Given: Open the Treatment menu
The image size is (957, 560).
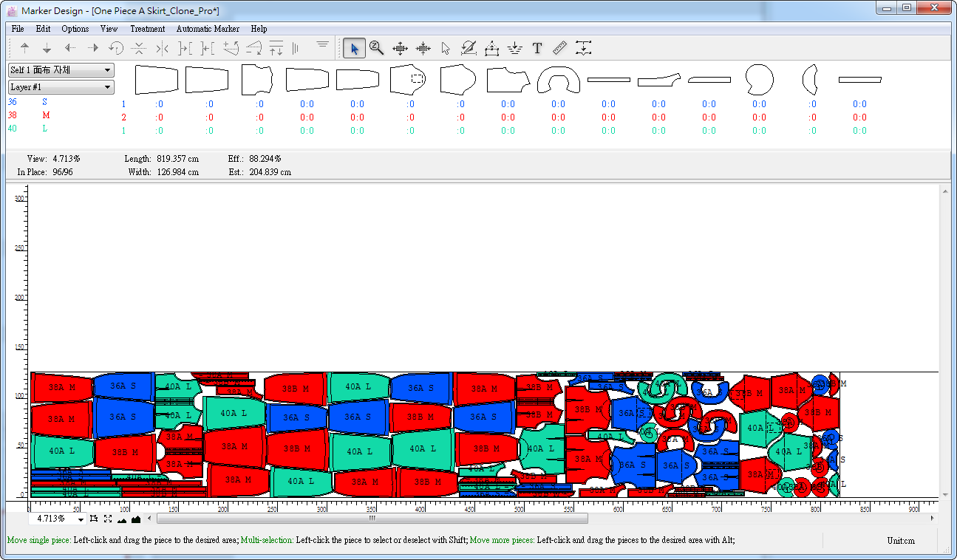Looking at the screenshot, I should point(147,29).
